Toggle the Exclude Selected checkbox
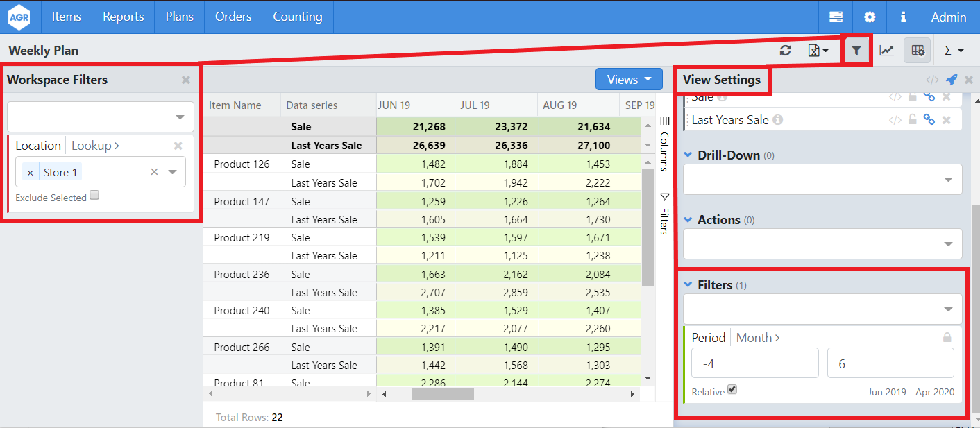The width and height of the screenshot is (980, 428). pos(94,196)
